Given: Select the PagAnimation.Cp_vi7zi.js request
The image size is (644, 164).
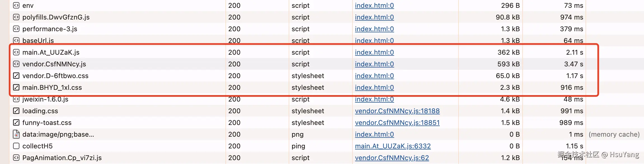Looking at the screenshot, I should tap(62, 158).
